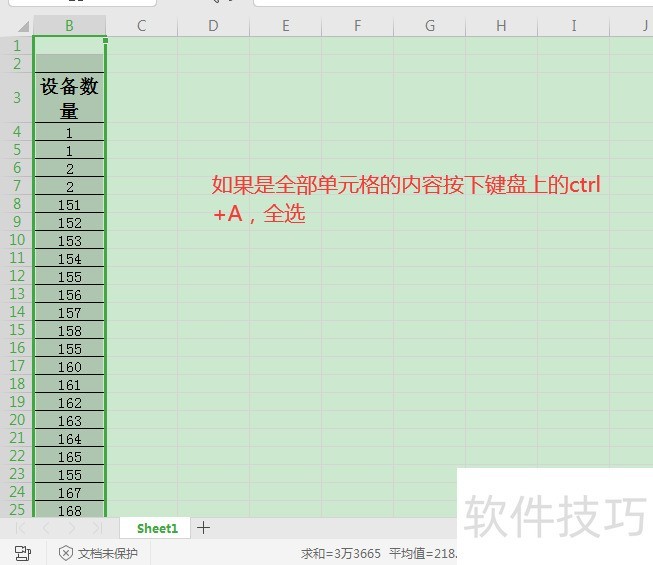Click cell B23 containing 155
This screenshot has width=653, height=565.
point(70,474)
